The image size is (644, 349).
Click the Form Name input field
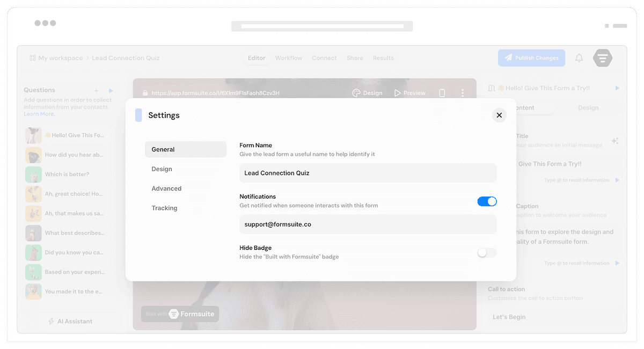[x=368, y=173]
